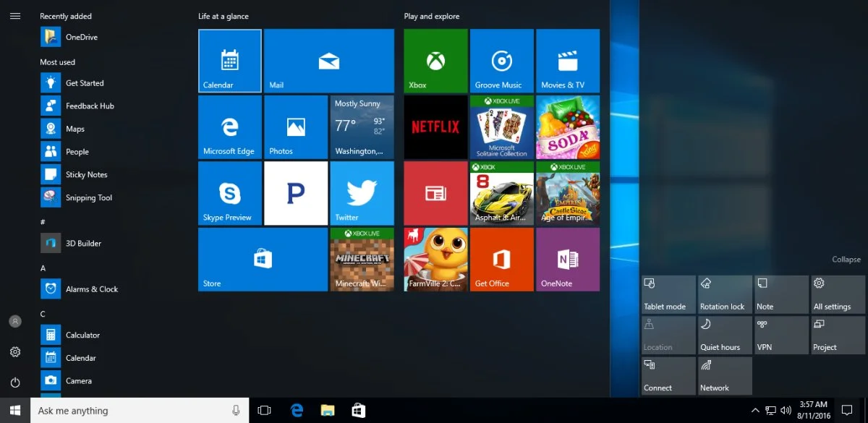Launch the Minecraft tile
Screen dimensions: 868x423
point(362,260)
